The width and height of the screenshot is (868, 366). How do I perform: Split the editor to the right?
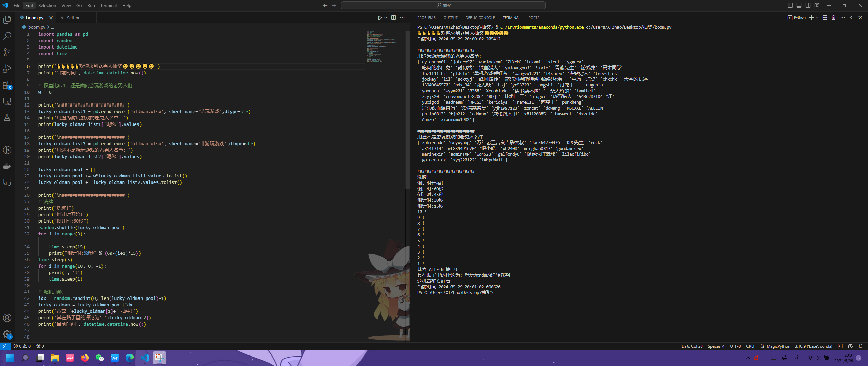coord(393,18)
